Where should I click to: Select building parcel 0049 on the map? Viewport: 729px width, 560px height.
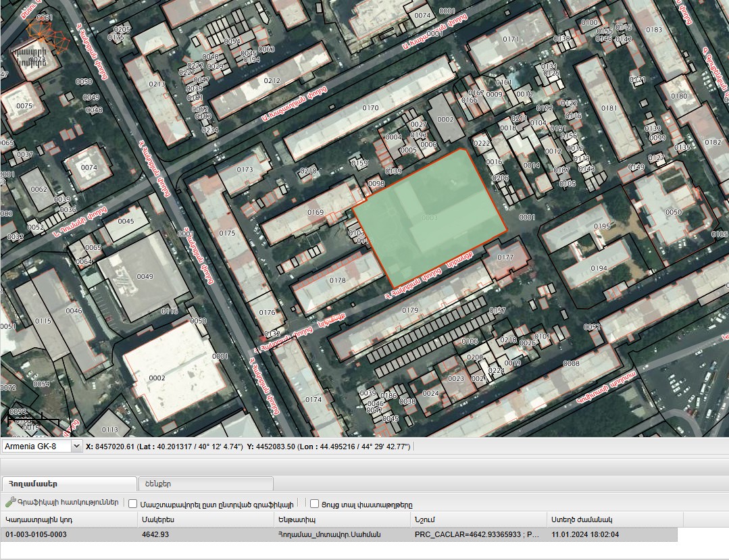tap(145, 276)
